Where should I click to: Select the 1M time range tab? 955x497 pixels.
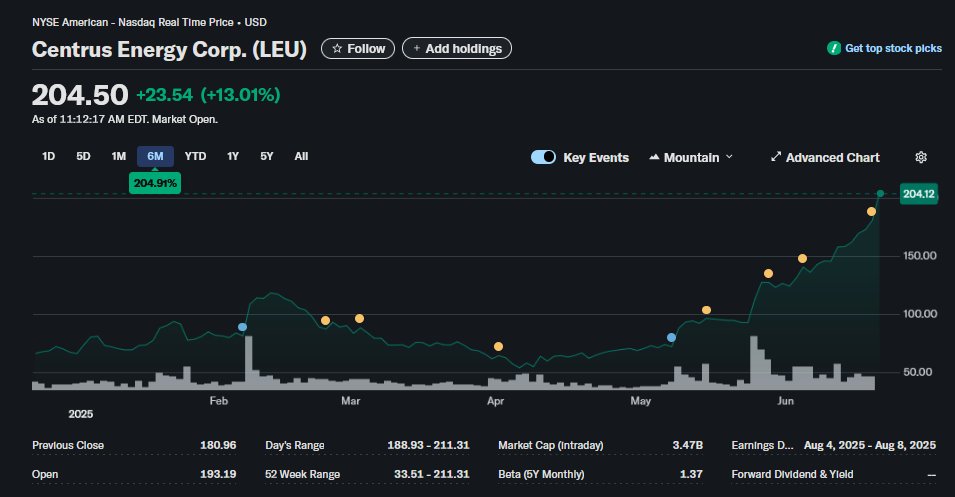118,157
